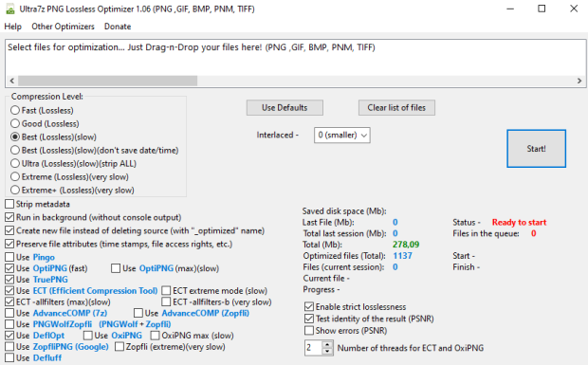
Task: Open the TruePNG link
Action: click(x=50, y=280)
